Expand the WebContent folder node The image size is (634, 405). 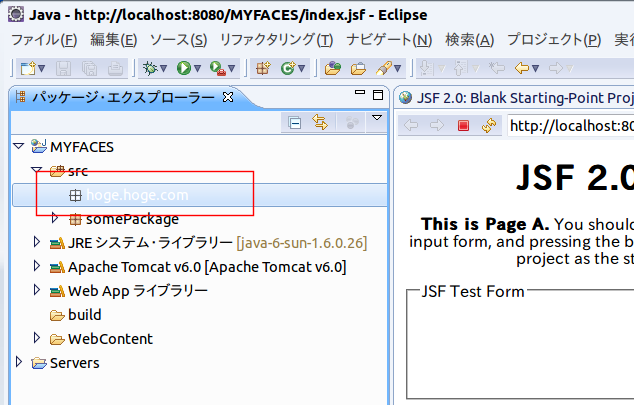(x=37, y=338)
